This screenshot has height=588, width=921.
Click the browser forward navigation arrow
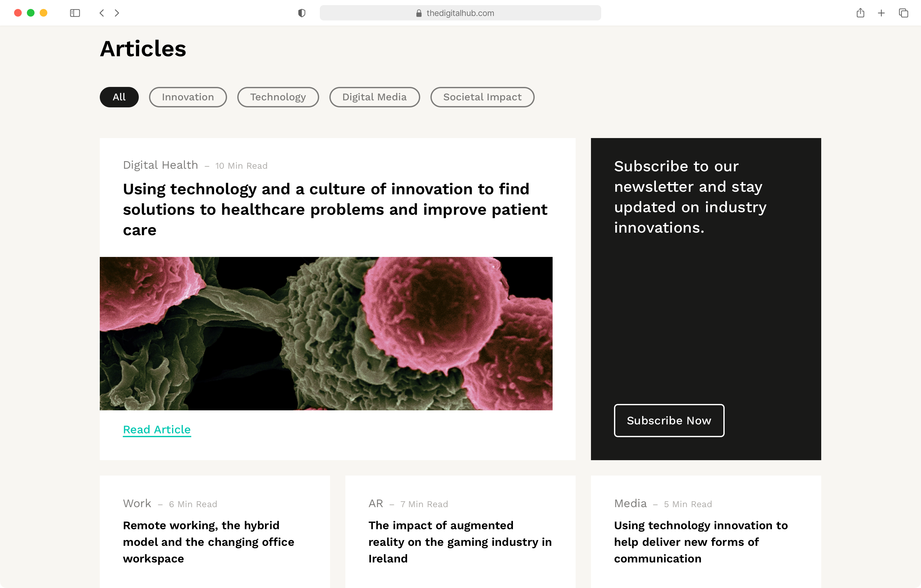point(117,13)
